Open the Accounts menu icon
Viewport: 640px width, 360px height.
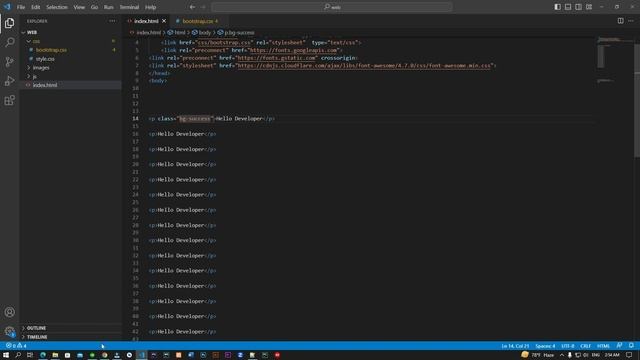click(x=9, y=312)
